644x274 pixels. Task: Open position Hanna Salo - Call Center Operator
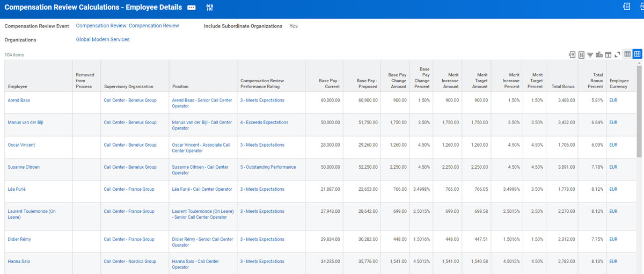tap(195, 264)
